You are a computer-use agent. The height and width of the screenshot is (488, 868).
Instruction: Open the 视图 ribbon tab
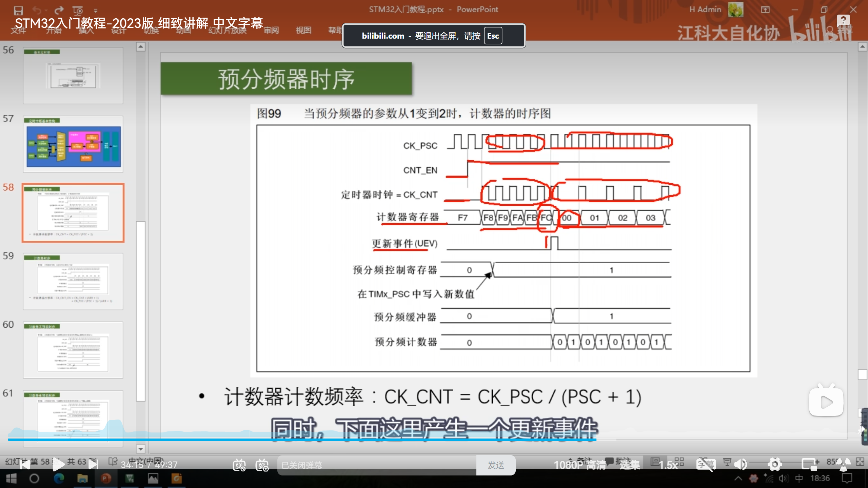(303, 30)
